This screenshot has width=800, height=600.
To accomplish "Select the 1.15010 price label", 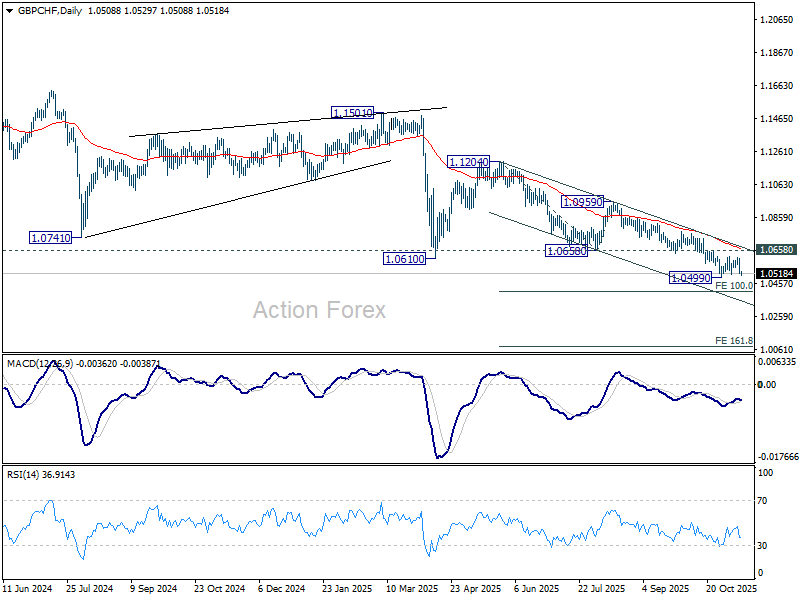I will coord(353,112).
